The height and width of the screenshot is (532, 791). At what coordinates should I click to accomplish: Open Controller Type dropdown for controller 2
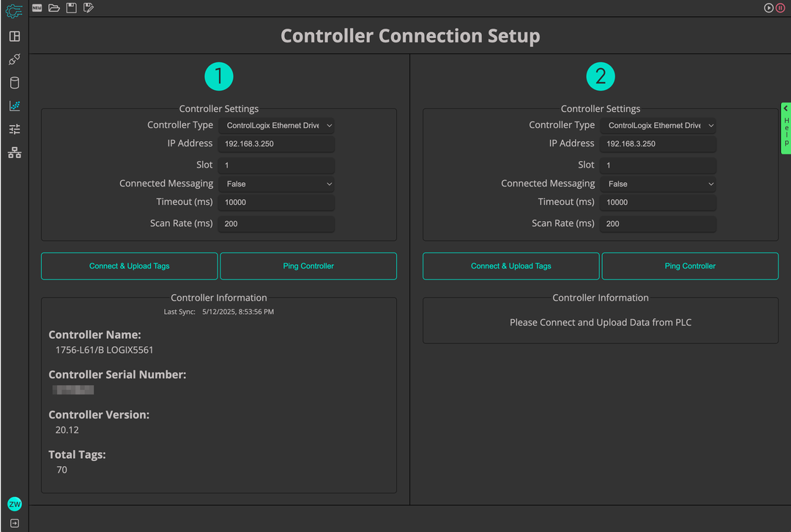(658, 126)
